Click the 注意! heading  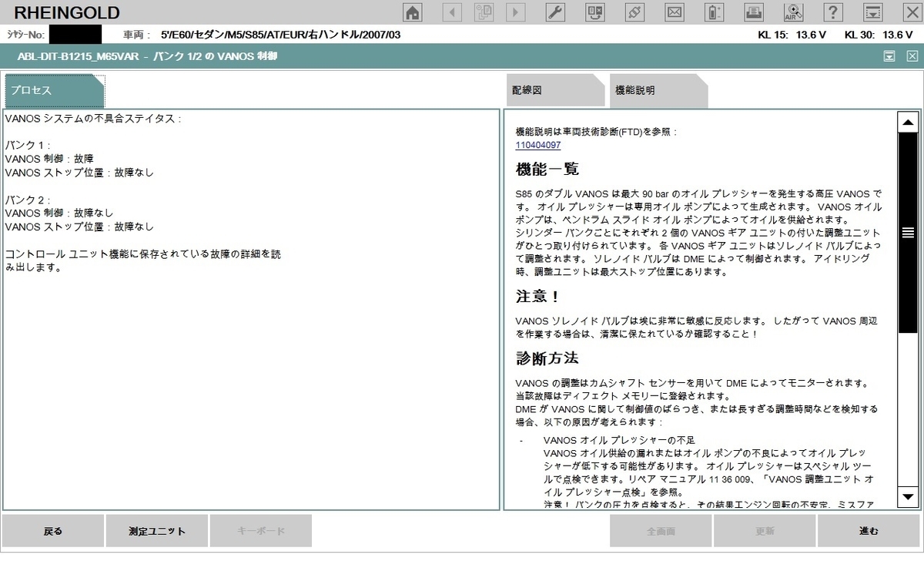[537, 295]
